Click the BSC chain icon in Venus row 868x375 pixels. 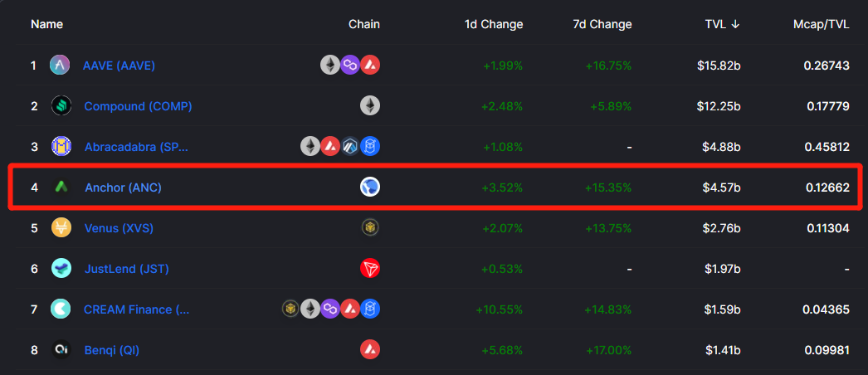[x=370, y=227]
